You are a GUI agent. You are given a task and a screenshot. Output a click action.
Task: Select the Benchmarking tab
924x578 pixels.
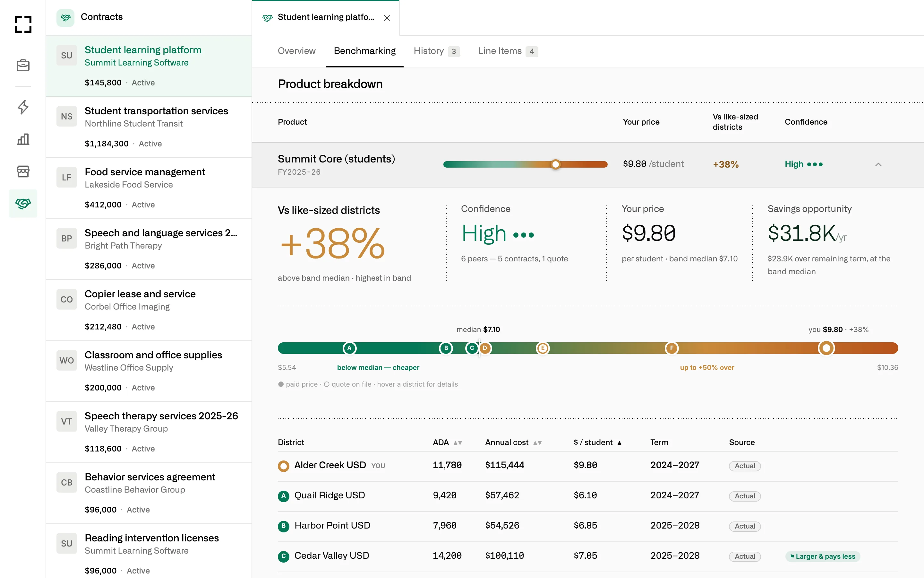[x=365, y=51]
